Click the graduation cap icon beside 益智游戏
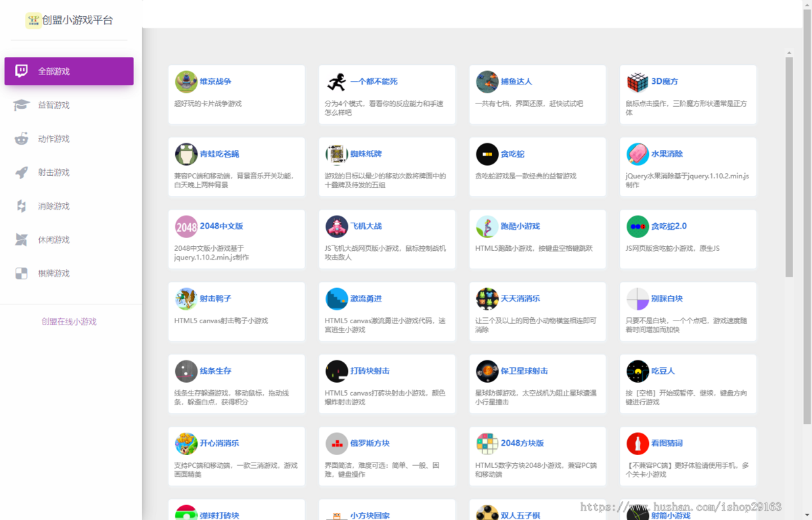This screenshot has height=520, width=812. pyautogui.click(x=22, y=105)
